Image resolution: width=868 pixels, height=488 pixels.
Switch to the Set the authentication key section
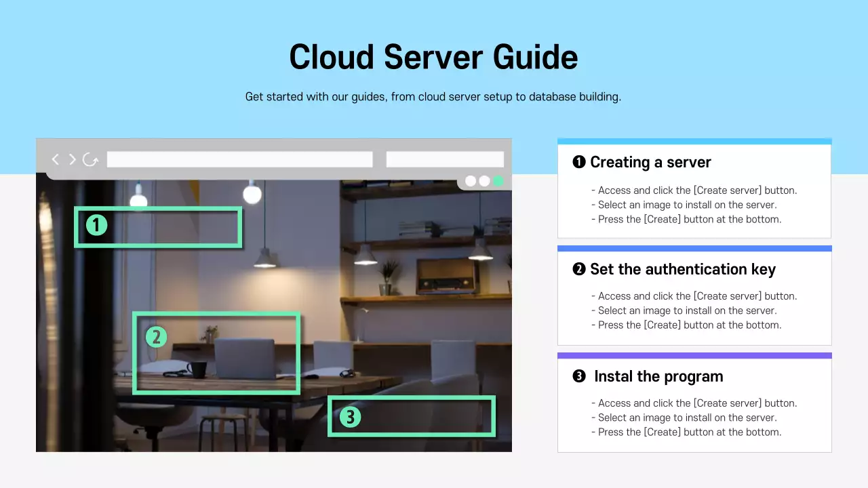point(682,269)
